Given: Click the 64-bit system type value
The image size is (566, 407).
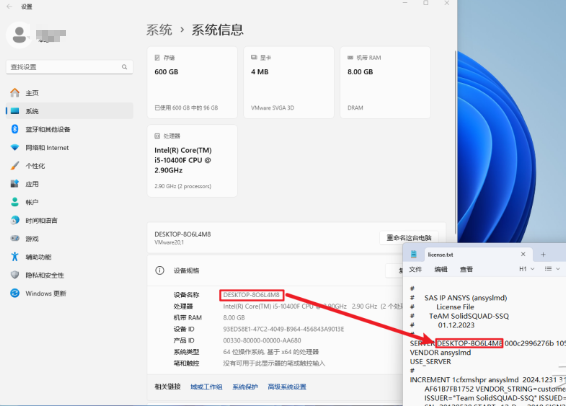Looking at the screenshot, I should (271, 352).
